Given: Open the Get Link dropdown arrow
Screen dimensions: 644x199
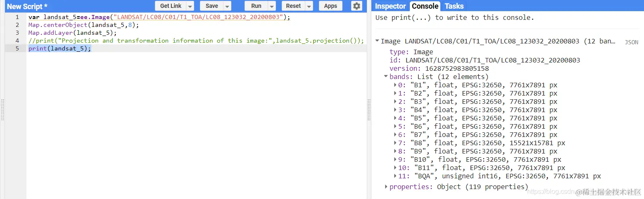Looking at the screenshot, I should [x=190, y=6].
